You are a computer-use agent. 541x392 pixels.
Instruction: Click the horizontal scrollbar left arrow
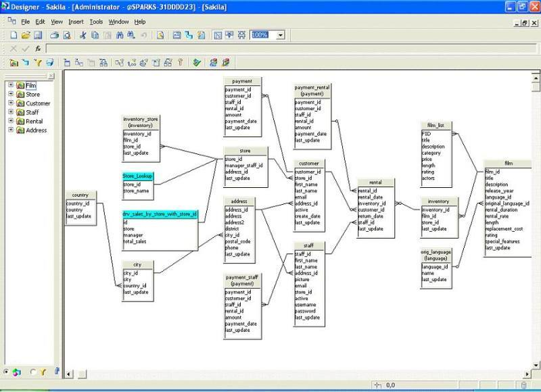69,374
